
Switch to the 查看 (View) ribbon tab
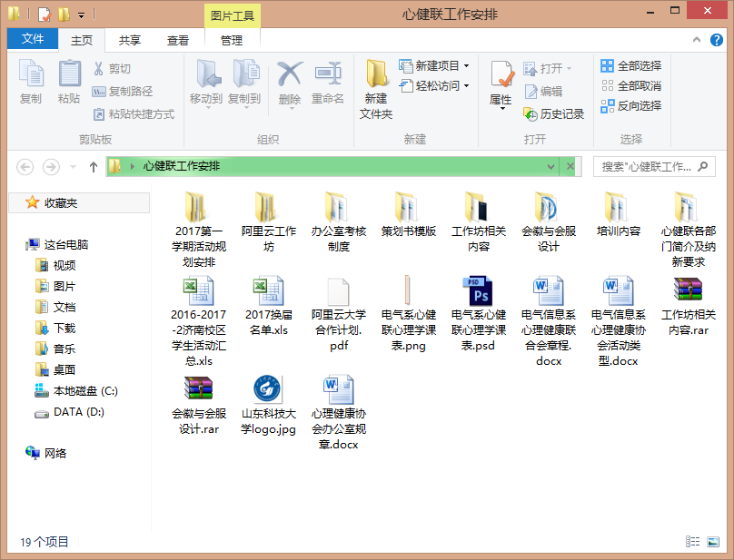tap(177, 40)
